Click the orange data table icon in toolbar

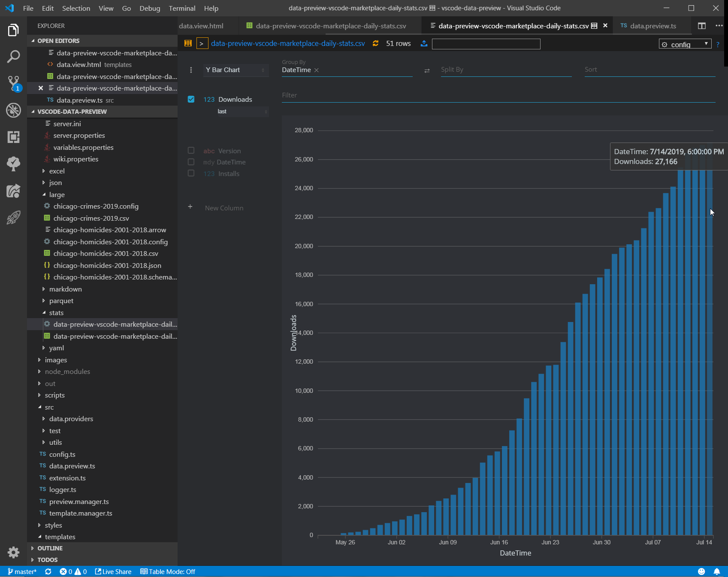click(188, 43)
